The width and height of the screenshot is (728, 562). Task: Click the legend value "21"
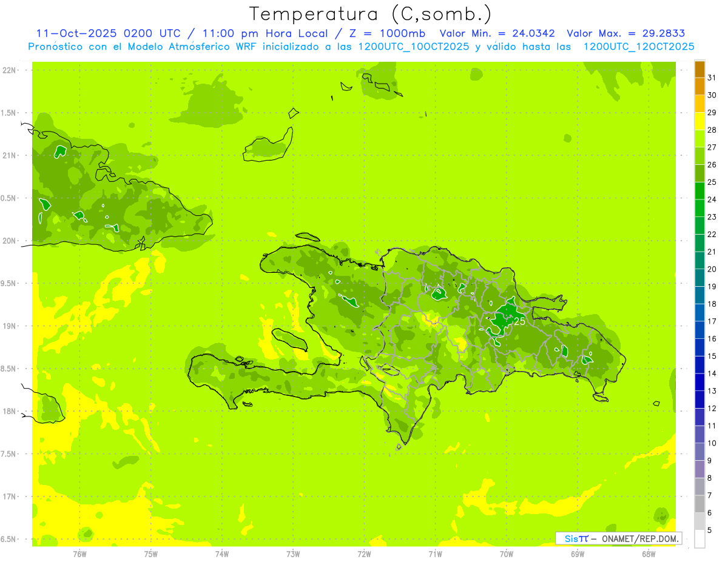[x=712, y=252]
